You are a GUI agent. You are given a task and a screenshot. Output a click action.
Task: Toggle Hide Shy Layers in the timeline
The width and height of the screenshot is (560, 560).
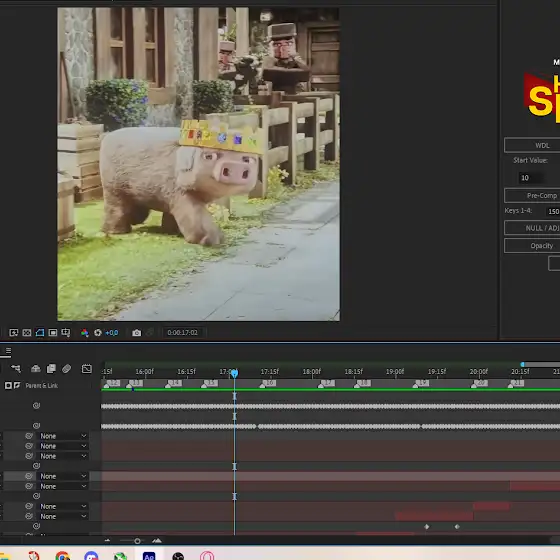pos(35,368)
